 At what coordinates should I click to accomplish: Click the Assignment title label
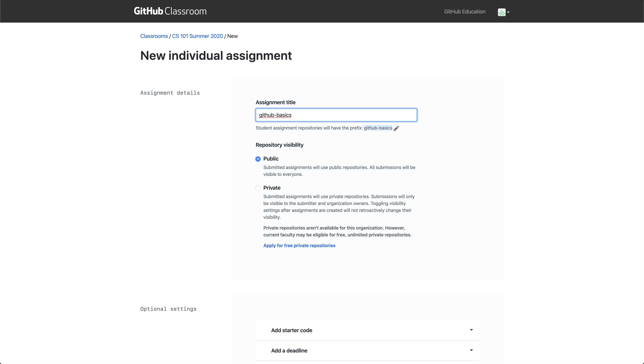coord(275,102)
